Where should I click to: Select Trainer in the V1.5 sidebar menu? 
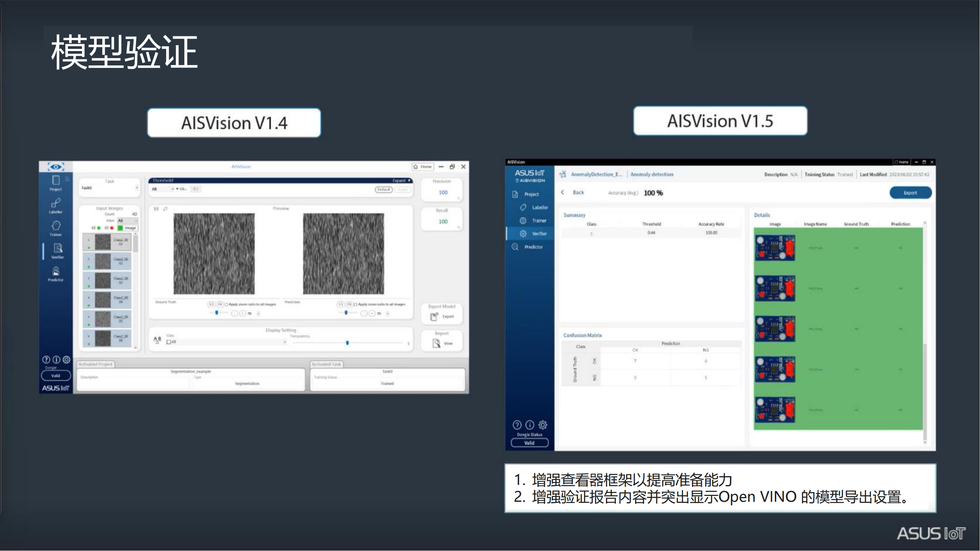[539, 220]
